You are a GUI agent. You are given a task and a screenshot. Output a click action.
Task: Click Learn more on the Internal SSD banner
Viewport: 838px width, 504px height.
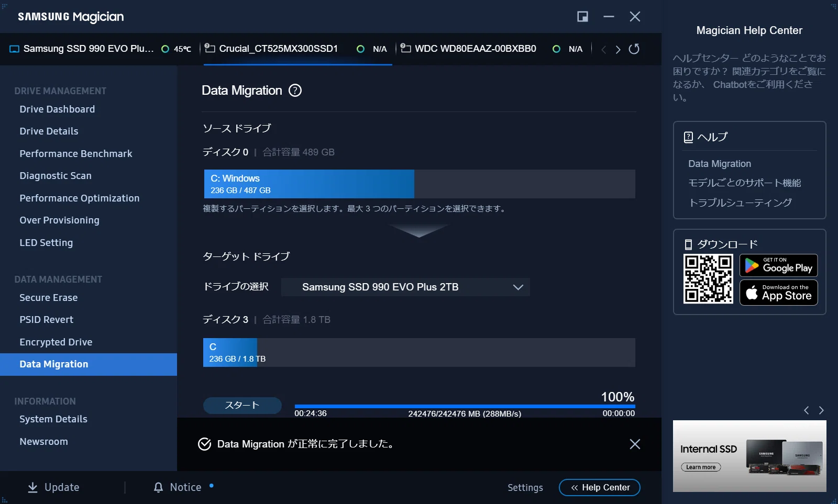(x=701, y=467)
